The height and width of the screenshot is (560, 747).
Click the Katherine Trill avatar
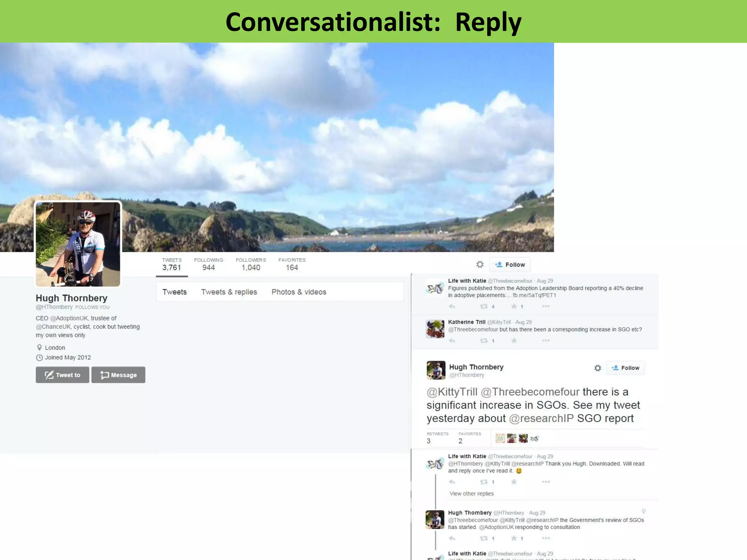[x=435, y=328]
